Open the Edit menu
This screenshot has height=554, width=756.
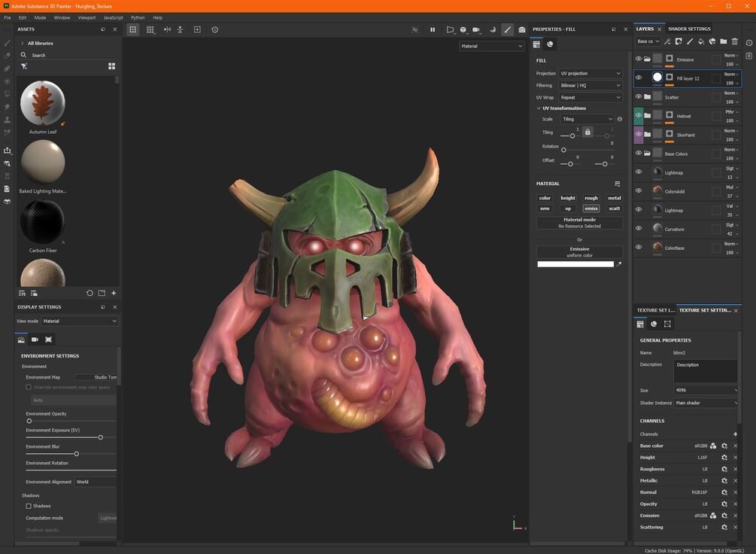23,18
